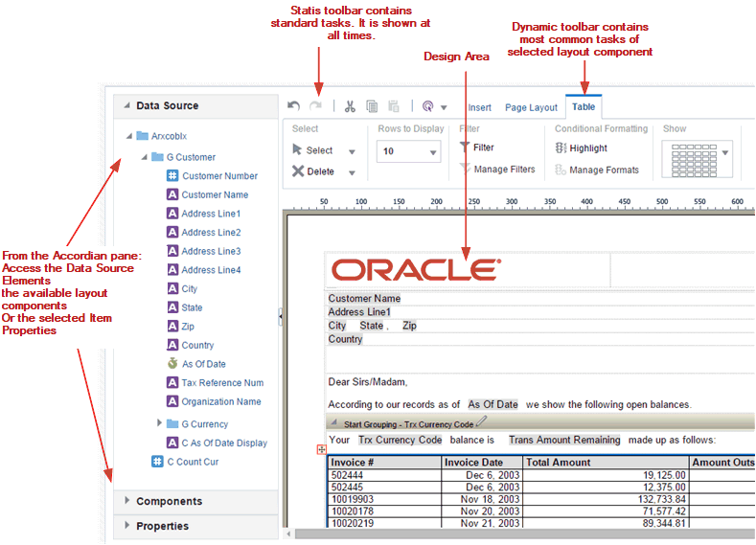
Task: Click the Delete button
Action: click(313, 171)
